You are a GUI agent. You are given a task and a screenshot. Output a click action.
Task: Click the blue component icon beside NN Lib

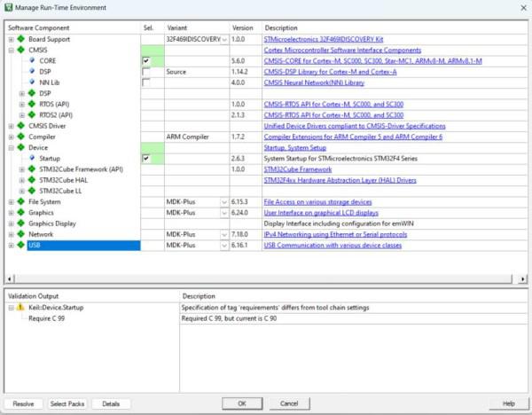[32, 82]
